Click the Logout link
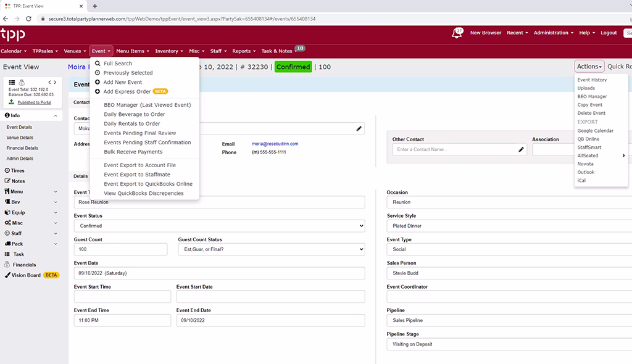Image resolution: width=632 pixels, height=364 pixels. click(x=608, y=33)
